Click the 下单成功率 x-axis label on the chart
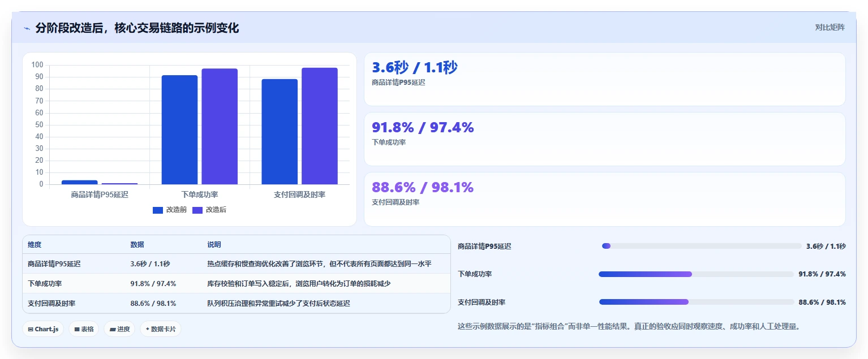The image size is (868, 359). click(x=200, y=194)
